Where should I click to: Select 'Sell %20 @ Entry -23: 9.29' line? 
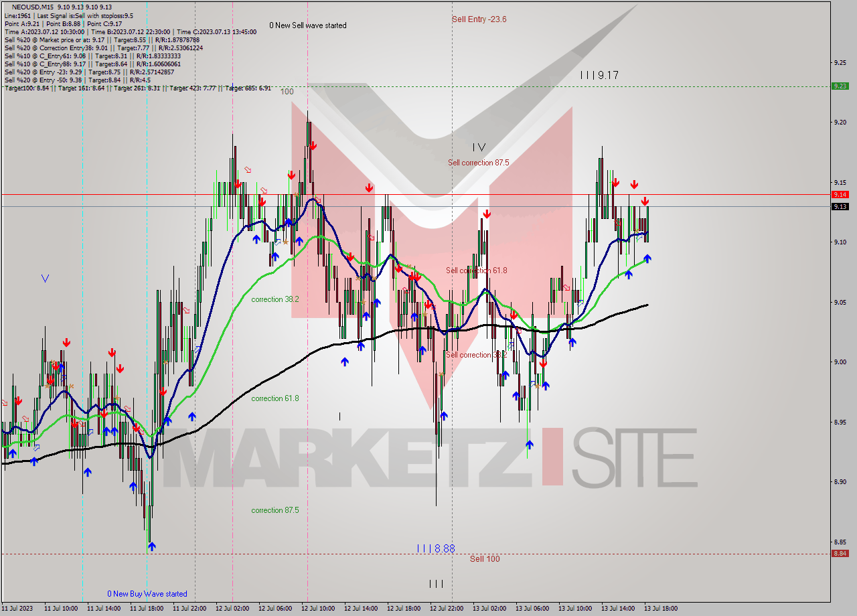pyautogui.click(x=89, y=72)
